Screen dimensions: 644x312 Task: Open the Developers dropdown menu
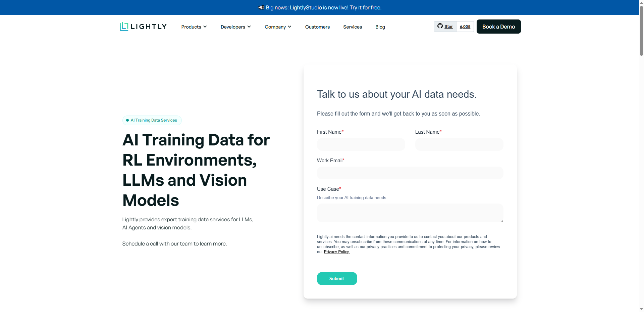click(x=235, y=27)
